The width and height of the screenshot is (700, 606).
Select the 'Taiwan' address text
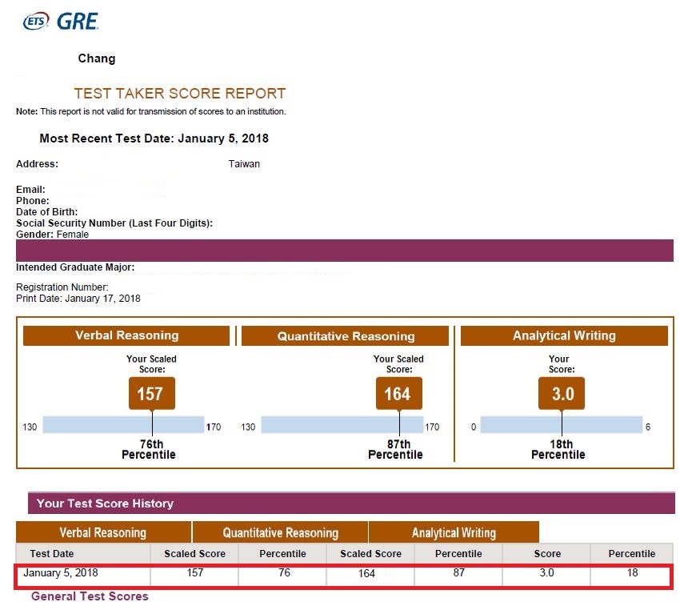[x=244, y=164]
